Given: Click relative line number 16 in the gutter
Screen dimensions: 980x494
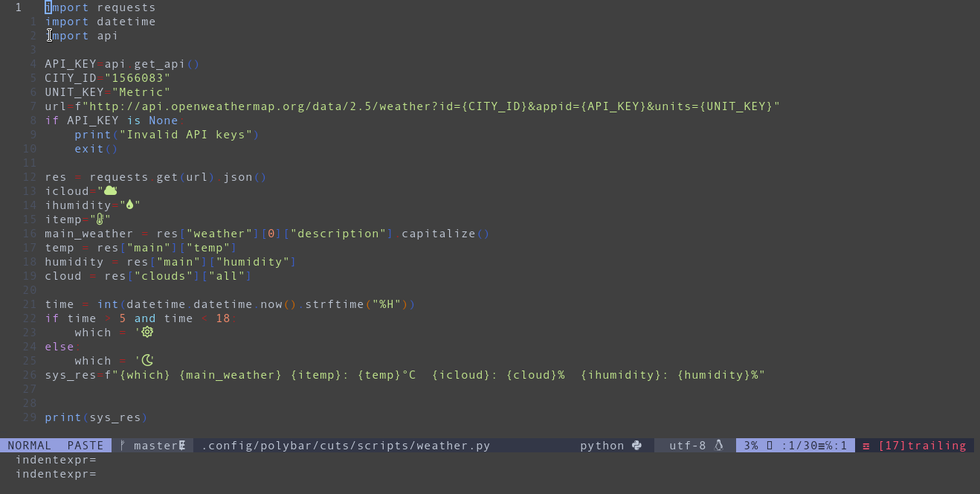Looking at the screenshot, I should click(30, 234).
